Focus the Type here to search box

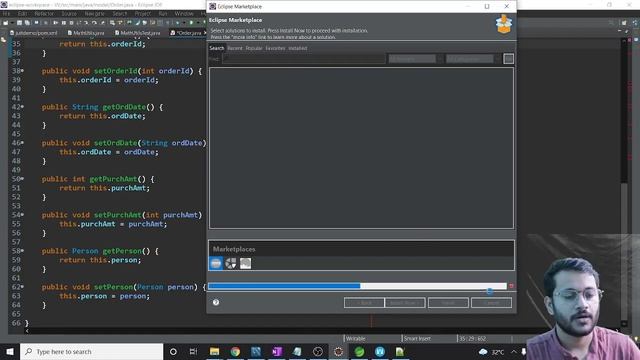tap(91, 351)
